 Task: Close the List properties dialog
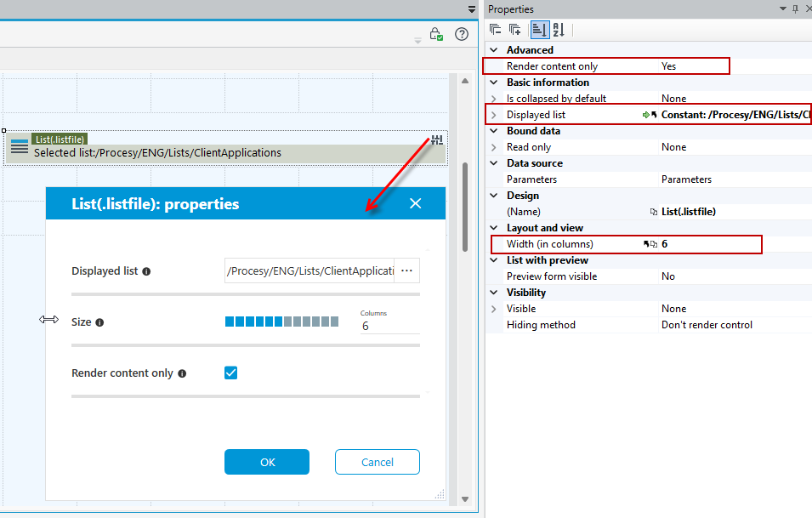click(x=415, y=203)
